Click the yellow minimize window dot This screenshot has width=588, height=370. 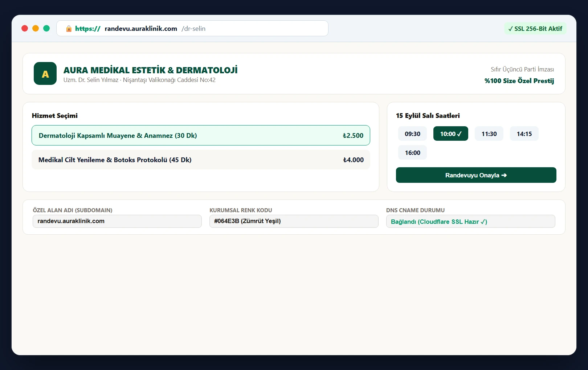click(x=36, y=28)
